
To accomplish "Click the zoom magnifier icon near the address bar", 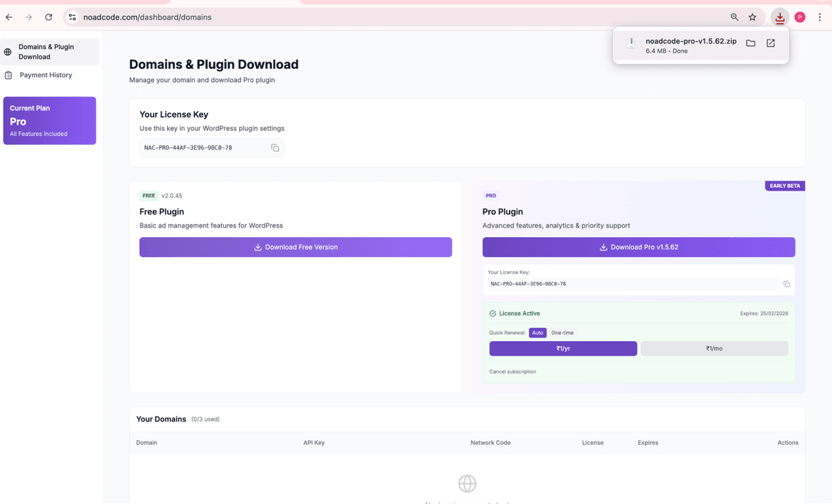I will pos(733,17).
